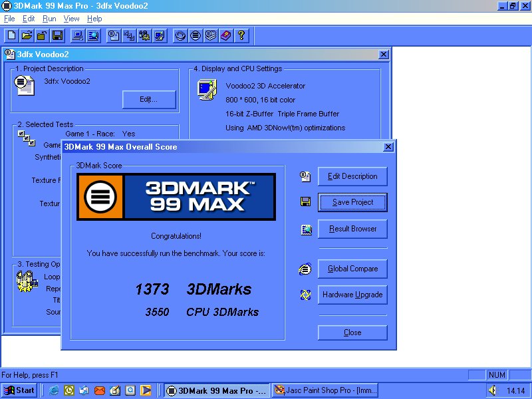The image size is (532, 399).
Task: Open the File menu
Action: pos(9,19)
